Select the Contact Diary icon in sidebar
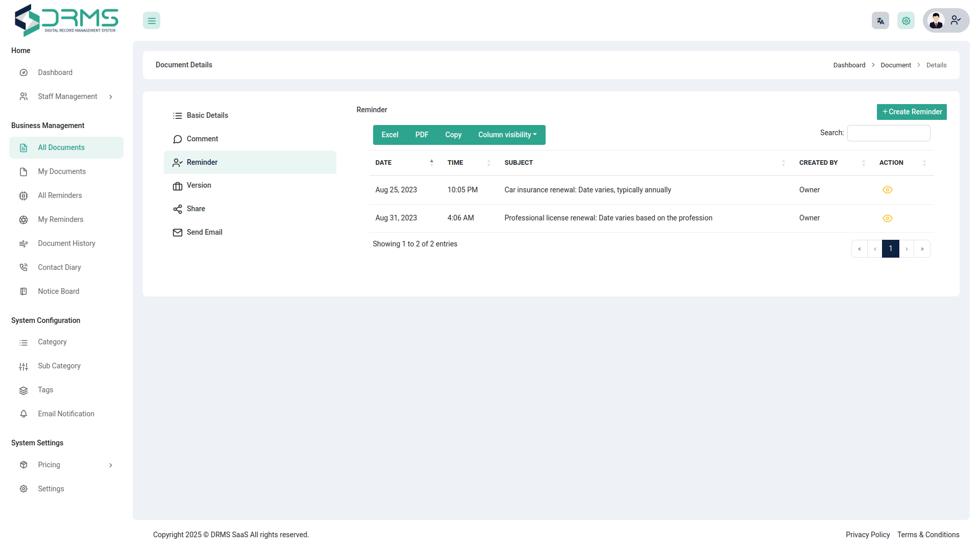Screen dimensions: 980x551 [23, 267]
